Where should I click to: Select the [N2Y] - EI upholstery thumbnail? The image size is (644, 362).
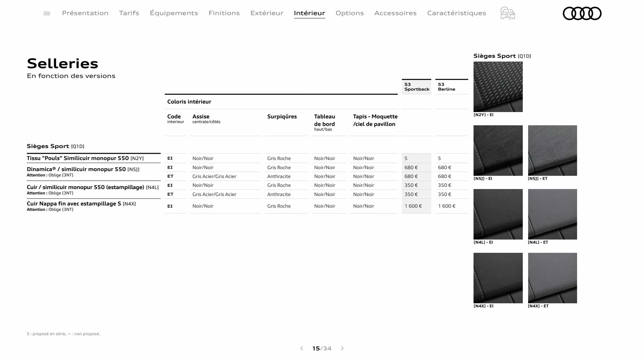coord(498,87)
